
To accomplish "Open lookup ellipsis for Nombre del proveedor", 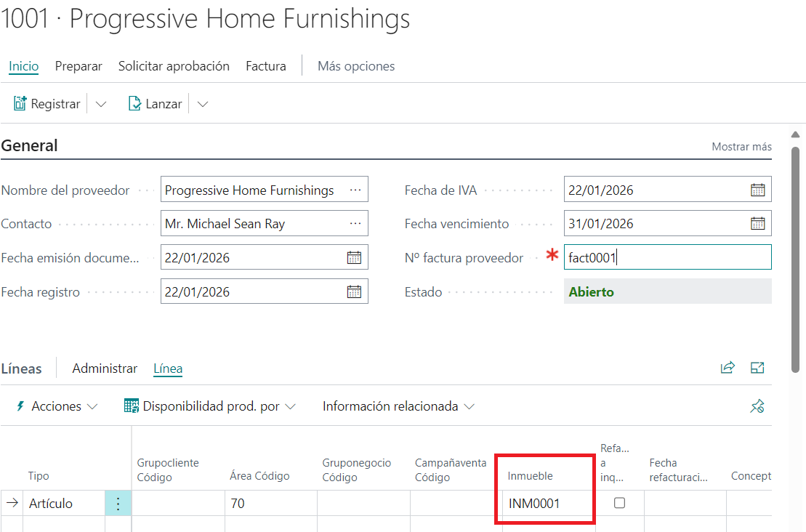I will point(355,190).
